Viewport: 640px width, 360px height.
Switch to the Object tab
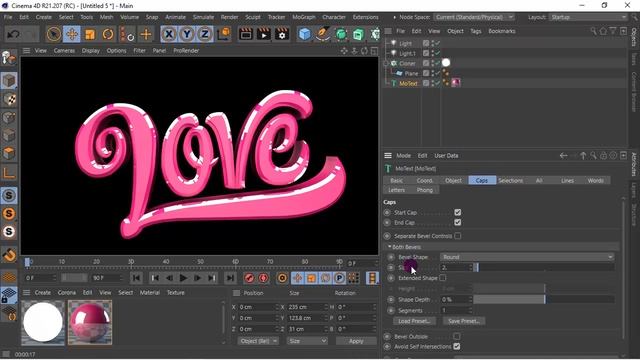453,180
